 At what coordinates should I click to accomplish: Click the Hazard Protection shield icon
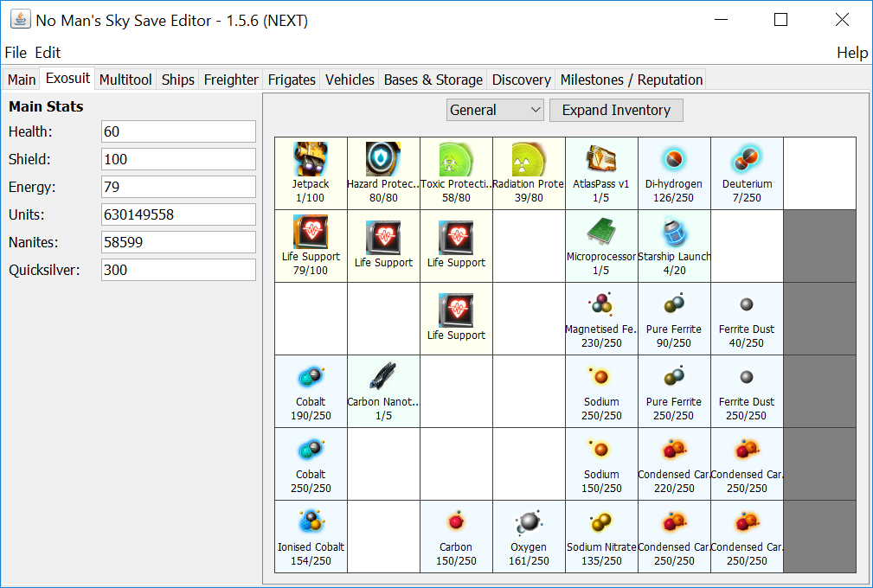click(x=383, y=159)
